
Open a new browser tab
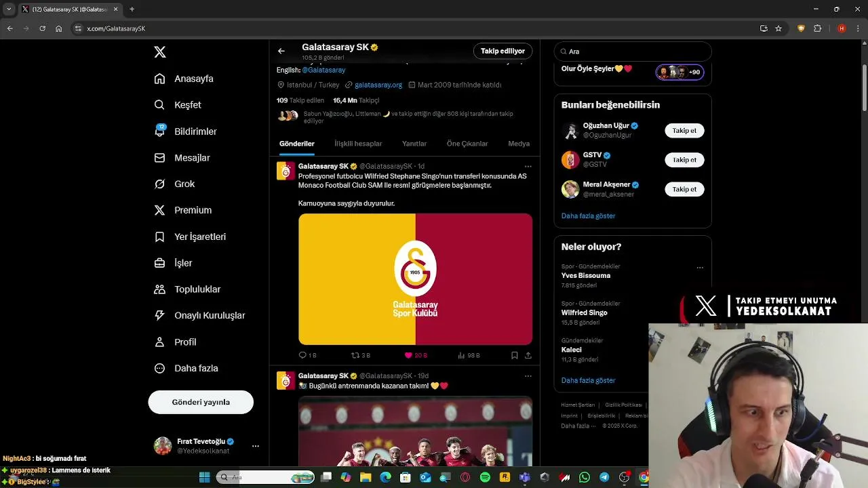pos(132,9)
